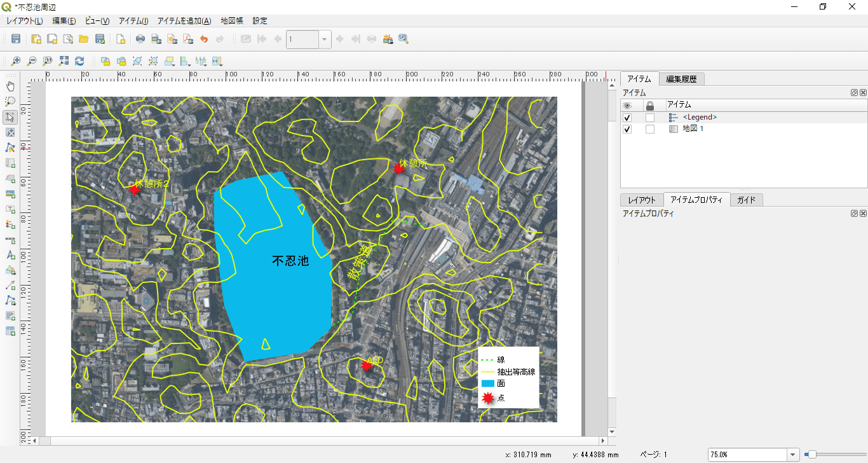Toggle visibility of Legend item
The image size is (868, 463).
[628, 118]
